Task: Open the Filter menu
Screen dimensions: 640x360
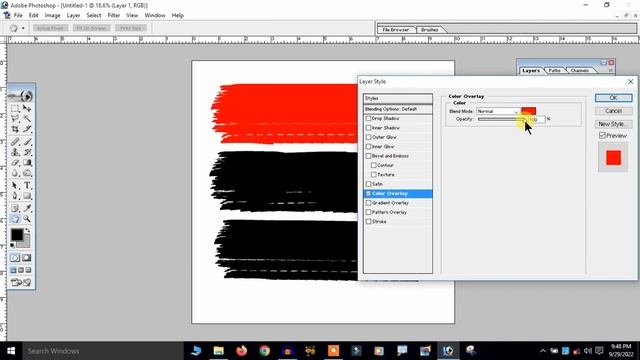Action: [113, 15]
